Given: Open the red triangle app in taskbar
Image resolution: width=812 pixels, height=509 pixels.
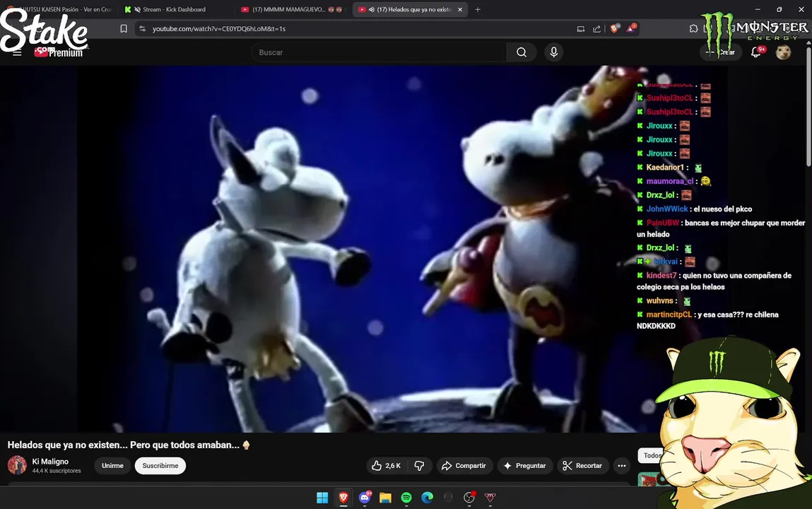Looking at the screenshot, I should (x=490, y=498).
